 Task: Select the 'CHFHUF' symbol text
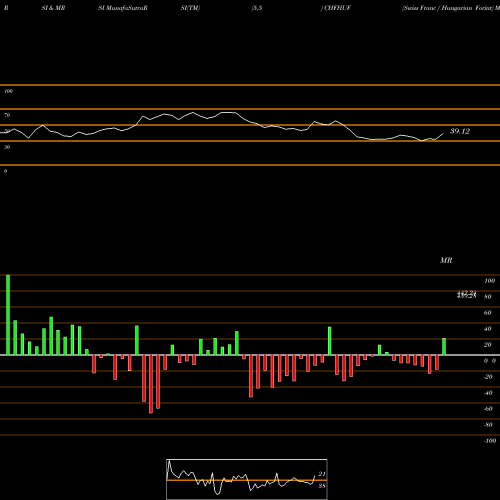pyautogui.click(x=337, y=8)
